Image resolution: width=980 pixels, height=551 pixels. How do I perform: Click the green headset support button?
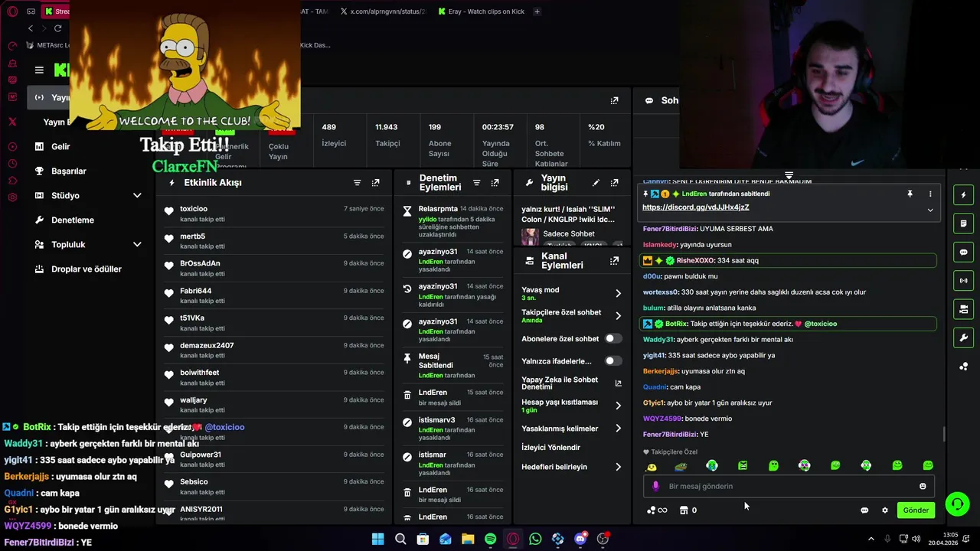957,504
